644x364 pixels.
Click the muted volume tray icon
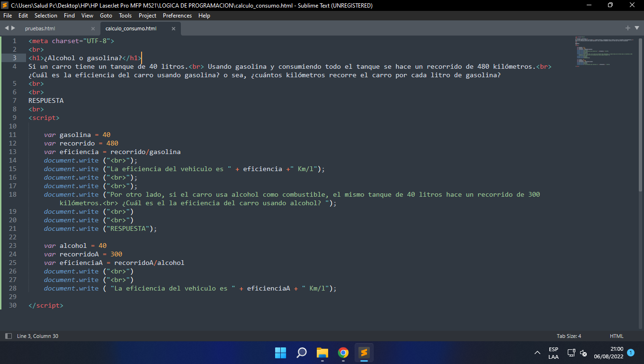click(x=584, y=353)
